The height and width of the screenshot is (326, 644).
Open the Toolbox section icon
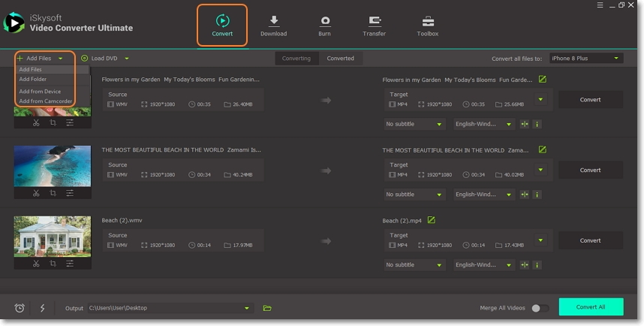click(x=428, y=21)
